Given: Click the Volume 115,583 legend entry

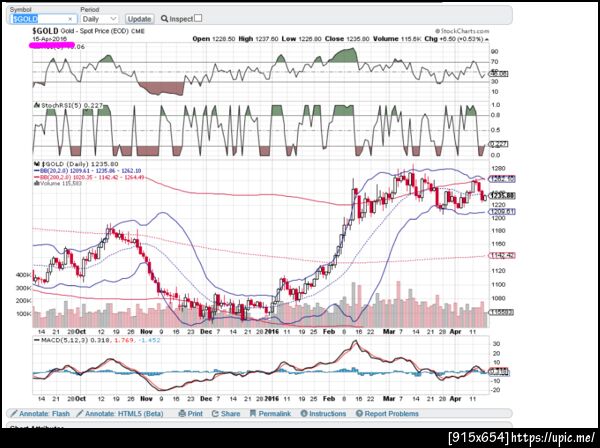Looking at the screenshot, I should [57, 183].
